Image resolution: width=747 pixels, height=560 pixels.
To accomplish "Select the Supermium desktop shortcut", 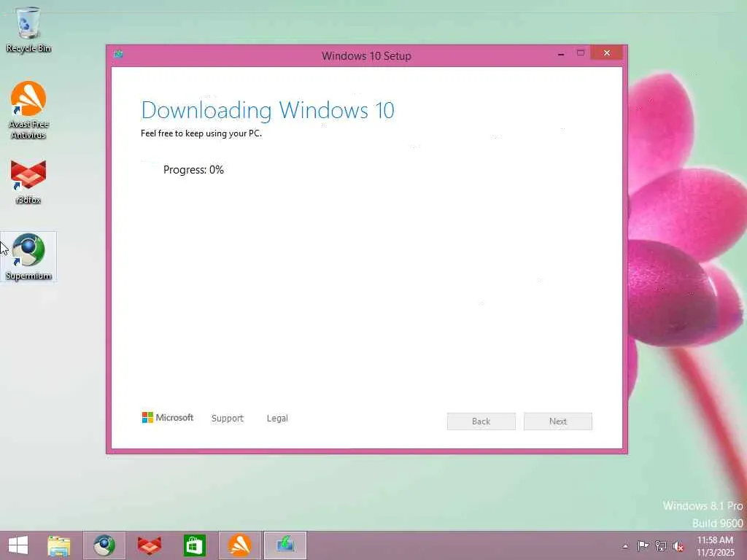I will click(28, 257).
